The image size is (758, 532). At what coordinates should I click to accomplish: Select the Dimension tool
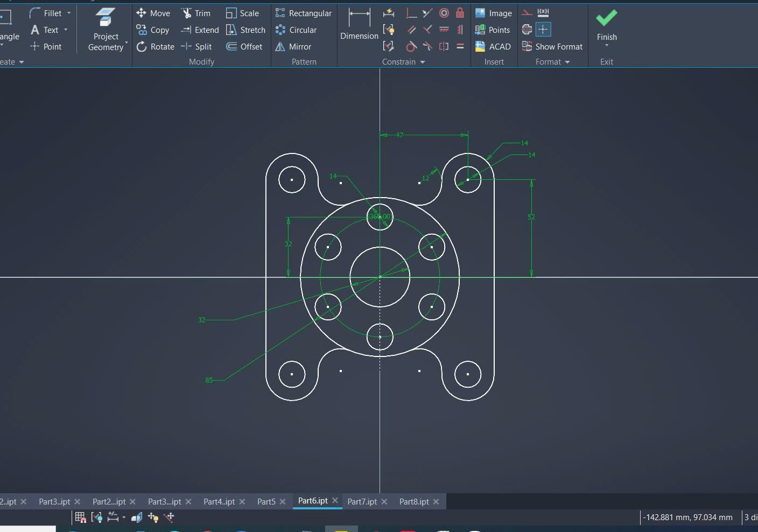coord(359,24)
